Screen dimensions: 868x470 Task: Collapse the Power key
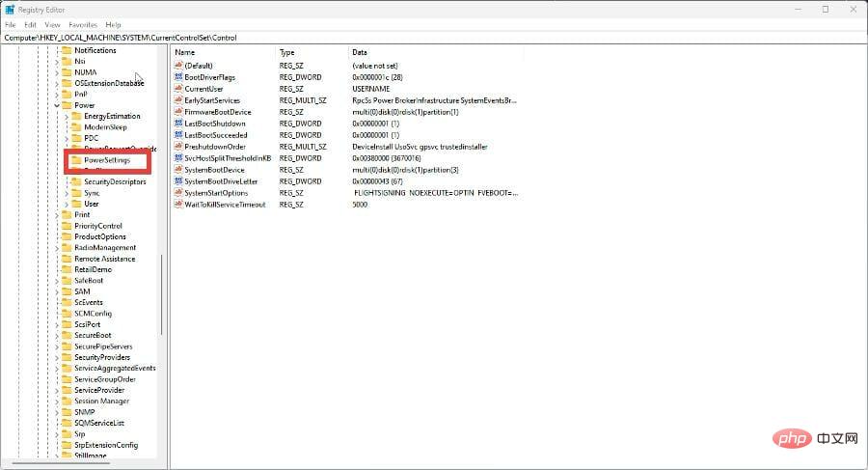57,105
